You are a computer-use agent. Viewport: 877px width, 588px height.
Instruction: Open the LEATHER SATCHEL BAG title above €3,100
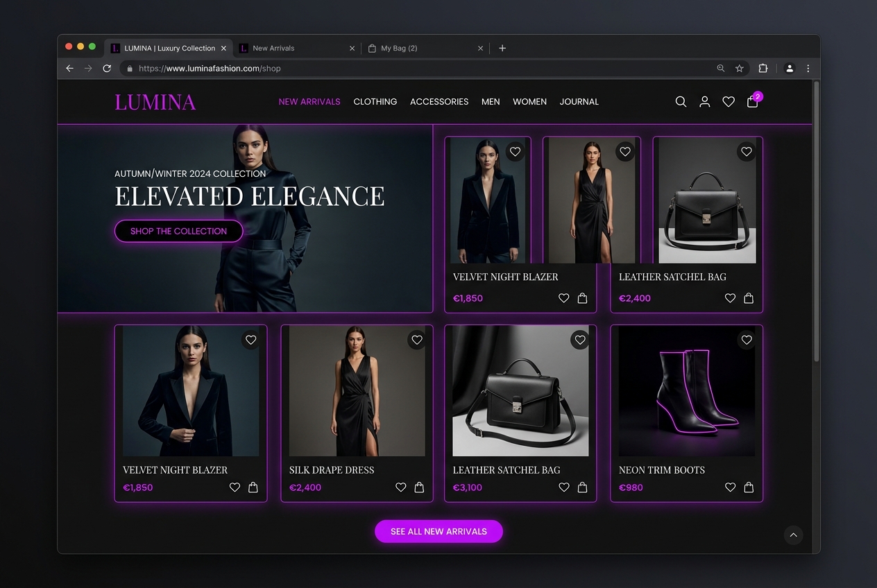point(506,470)
